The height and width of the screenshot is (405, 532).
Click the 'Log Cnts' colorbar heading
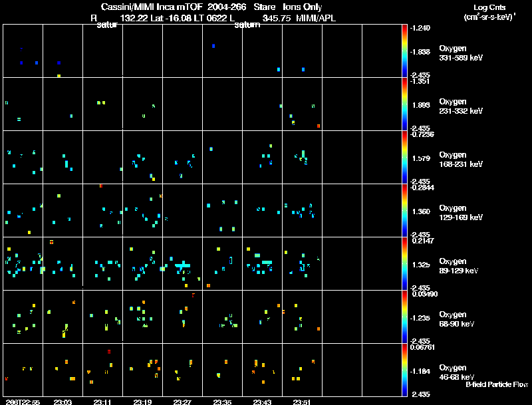[489, 7]
